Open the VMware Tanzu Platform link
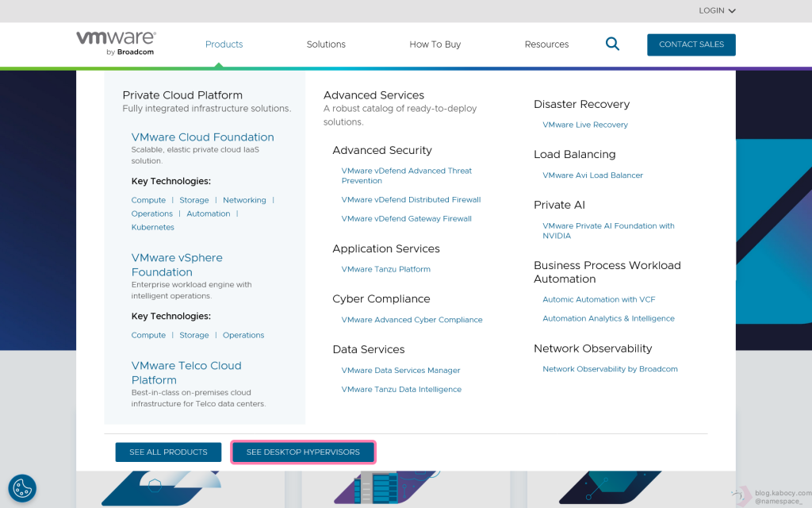Viewport: 812px width, 508px height. (385, 269)
